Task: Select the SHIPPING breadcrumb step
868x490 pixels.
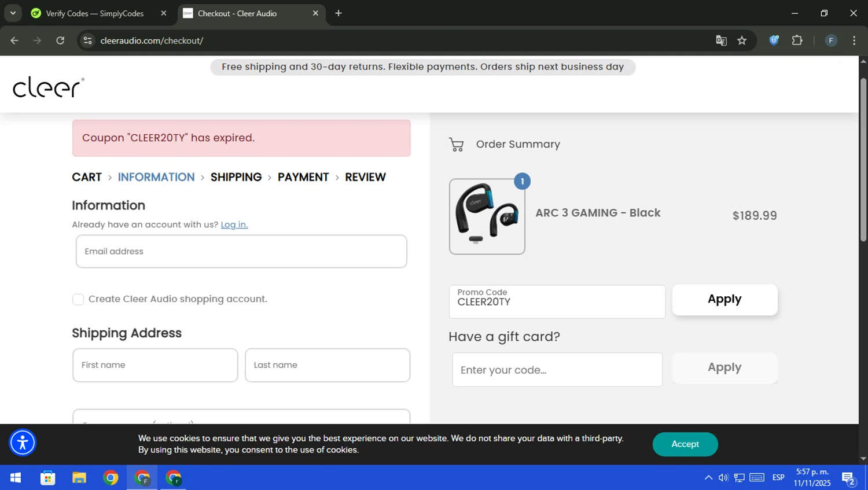Action: tap(236, 177)
